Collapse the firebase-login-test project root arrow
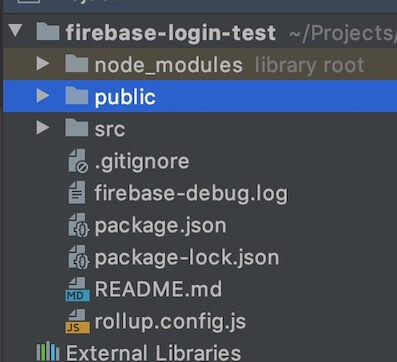The width and height of the screenshot is (397, 362). tap(15, 30)
